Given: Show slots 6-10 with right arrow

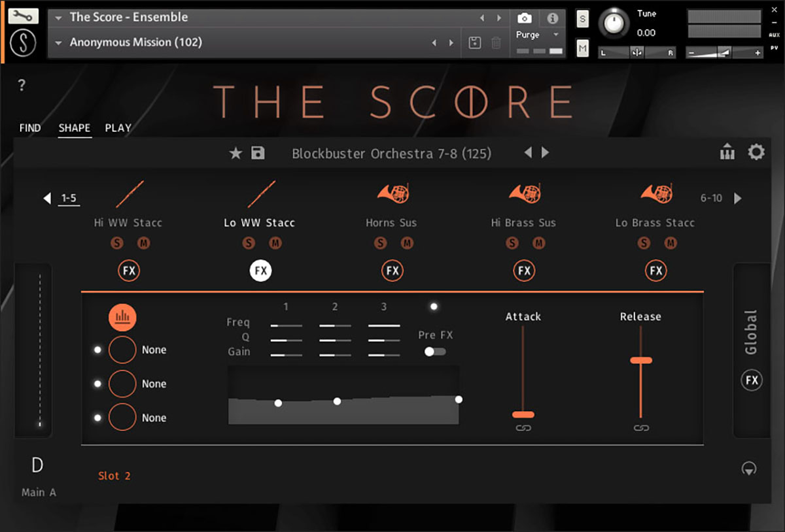Looking at the screenshot, I should click(738, 198).
